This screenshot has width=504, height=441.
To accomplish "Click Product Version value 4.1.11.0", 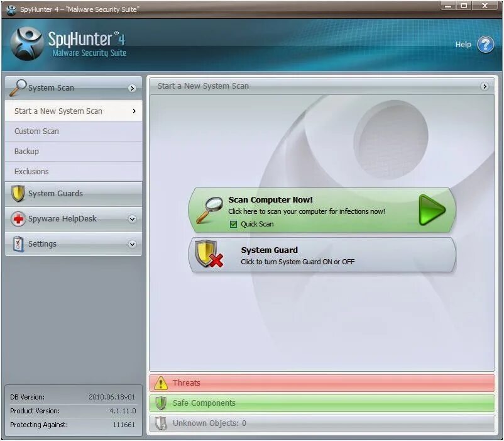I will pos(123,411).
